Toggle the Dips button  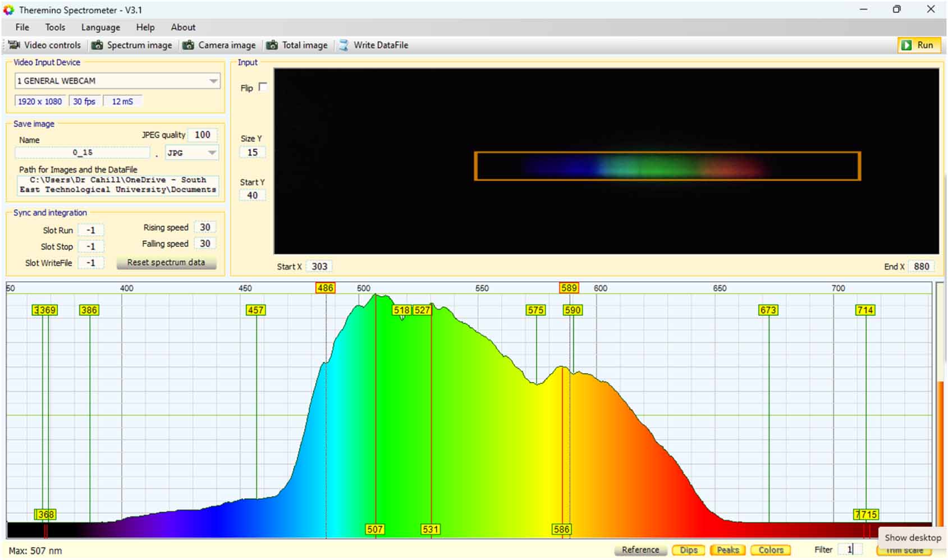point(689,550)
